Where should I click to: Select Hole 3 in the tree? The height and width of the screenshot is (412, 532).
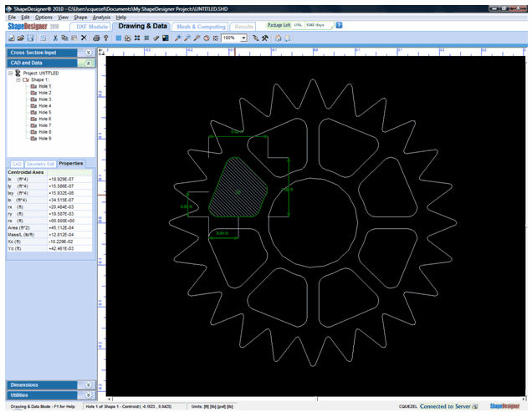click(45, 99)
